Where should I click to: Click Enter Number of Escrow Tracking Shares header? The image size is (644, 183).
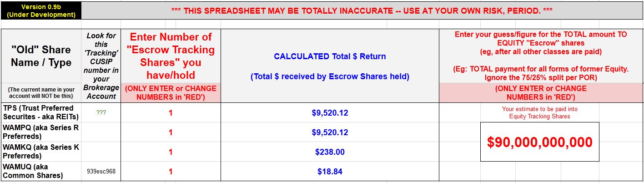171,56
